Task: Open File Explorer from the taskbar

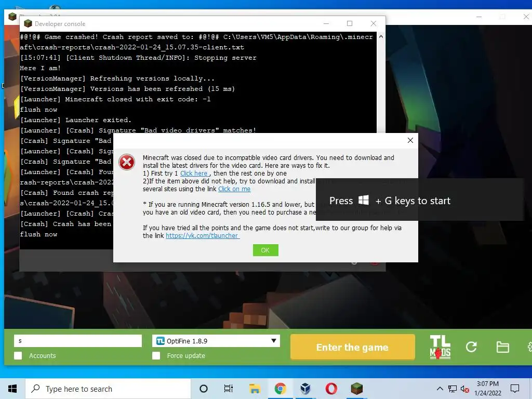Action: click(x=255, y=389)
